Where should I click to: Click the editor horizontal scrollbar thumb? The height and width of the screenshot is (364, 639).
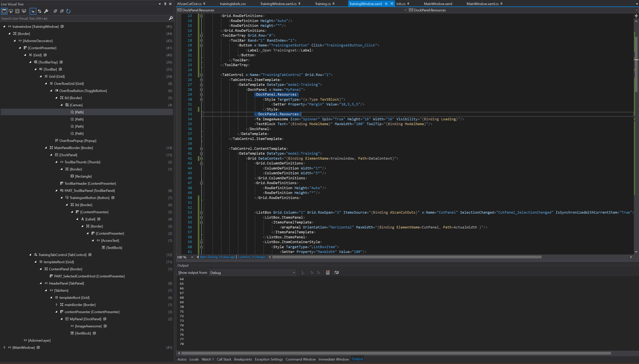[407, 257]
